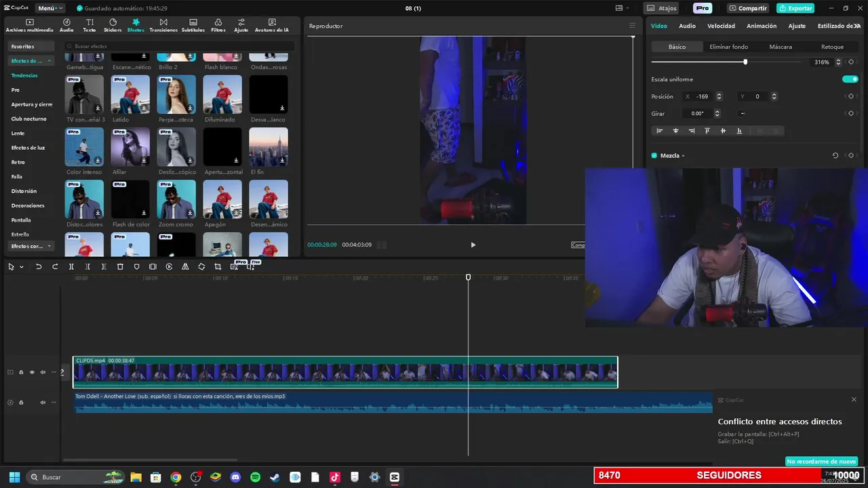The width and height of the screenshot is (868, 488).
Task: Open the Audio library tab in top toolbar
Action: [66, 26]
